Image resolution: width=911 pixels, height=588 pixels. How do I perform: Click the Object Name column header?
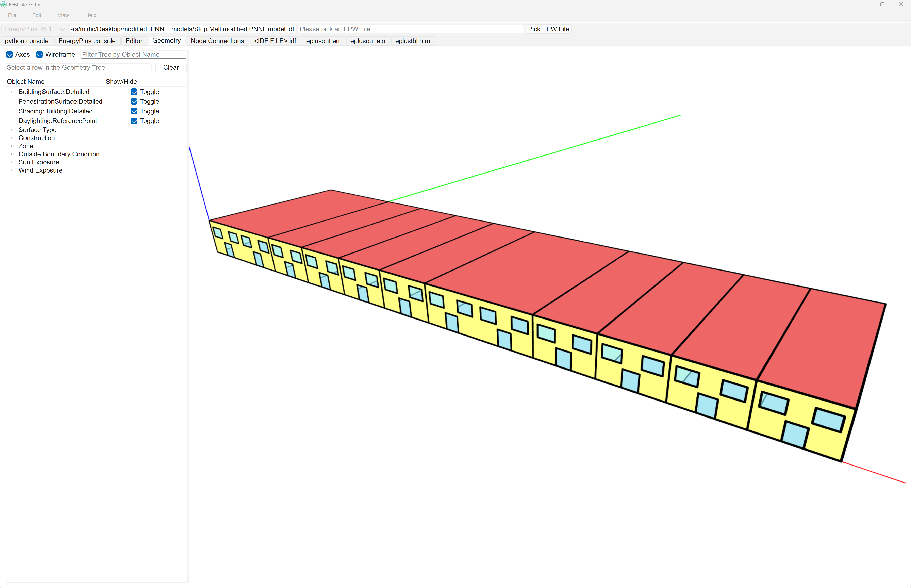pyautogui.click(x=55, y=82)
